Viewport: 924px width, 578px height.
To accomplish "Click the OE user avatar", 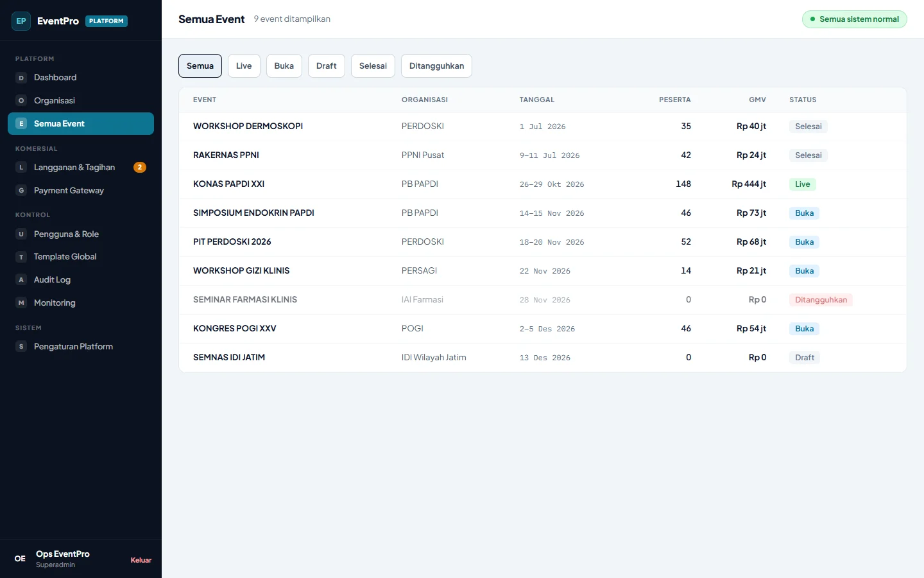I will click(21, 559).
